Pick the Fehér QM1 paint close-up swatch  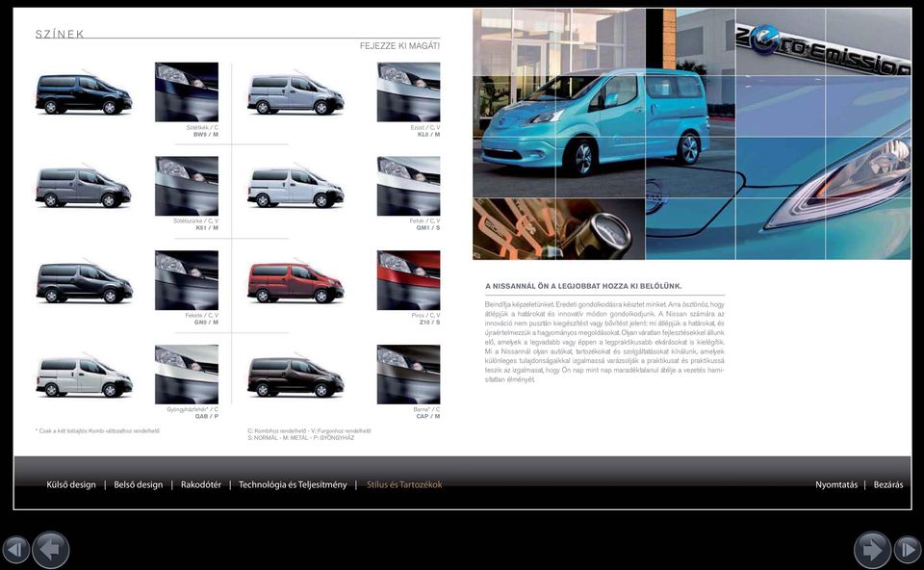click(408, 186)
